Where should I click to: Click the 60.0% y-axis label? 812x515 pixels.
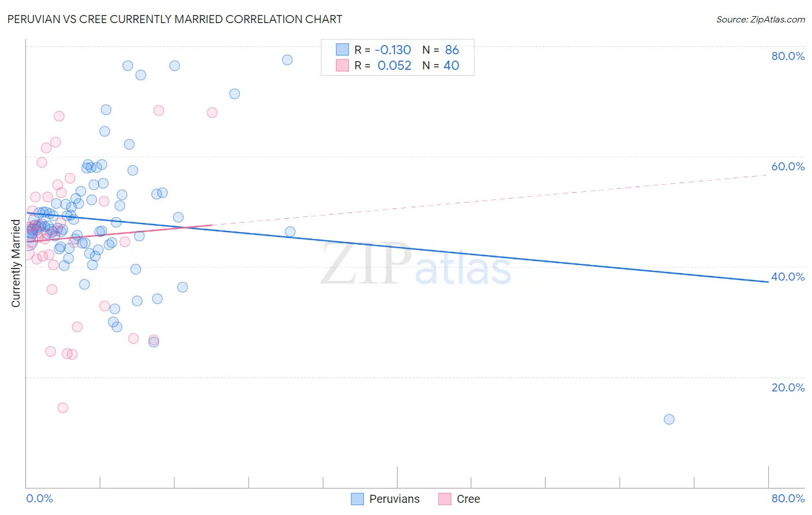[788, 166]
